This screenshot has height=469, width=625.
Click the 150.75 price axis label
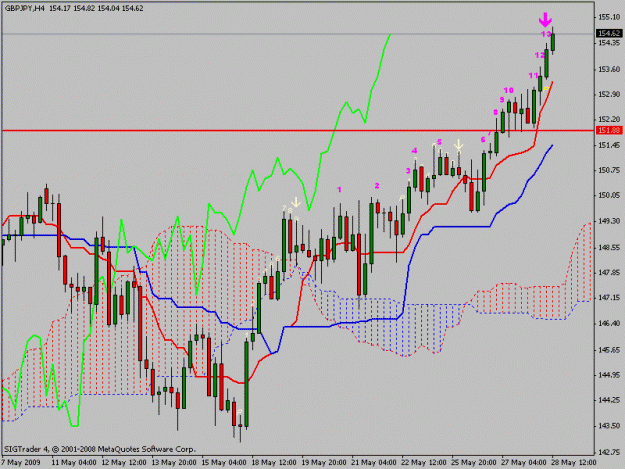point(608,170)
